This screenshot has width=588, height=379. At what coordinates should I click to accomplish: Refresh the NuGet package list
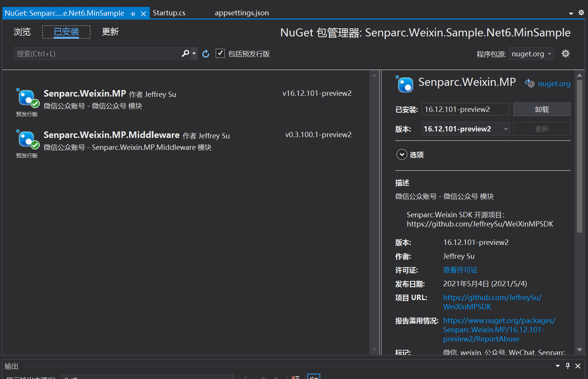pos(206,54)
